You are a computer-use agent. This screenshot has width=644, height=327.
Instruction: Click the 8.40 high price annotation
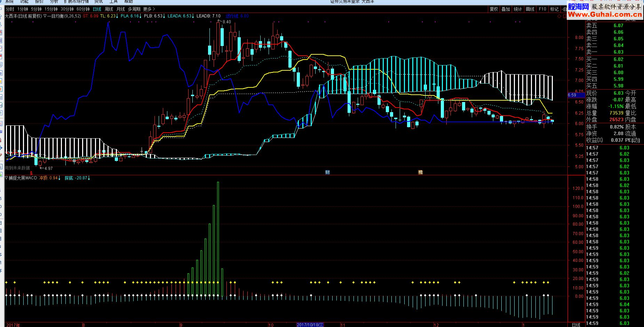pyautogui.click(x=226, y=22)
